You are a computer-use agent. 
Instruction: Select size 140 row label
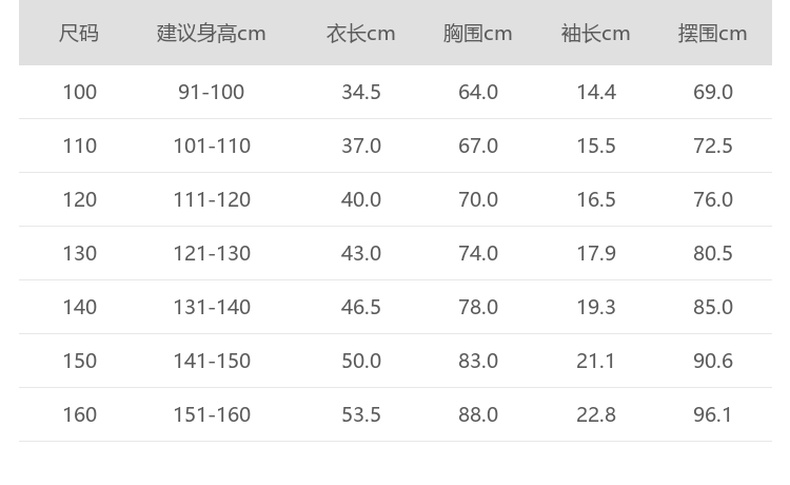[80, 307]
